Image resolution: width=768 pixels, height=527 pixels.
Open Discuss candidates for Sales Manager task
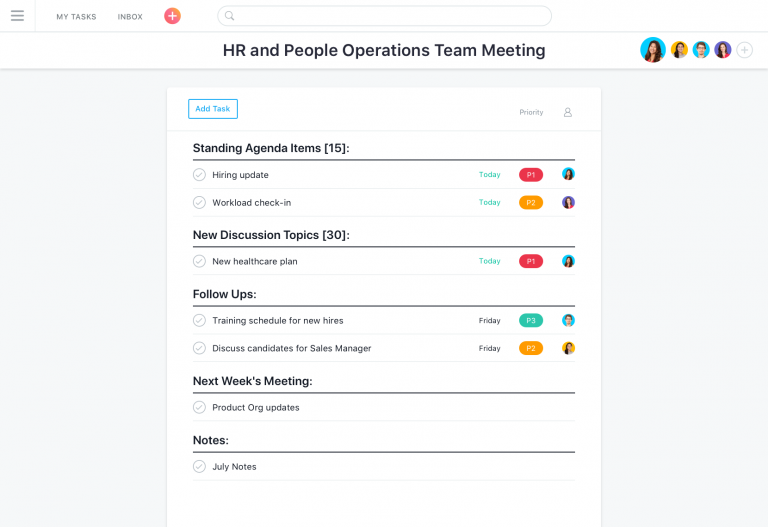click(x=291, y=348)
